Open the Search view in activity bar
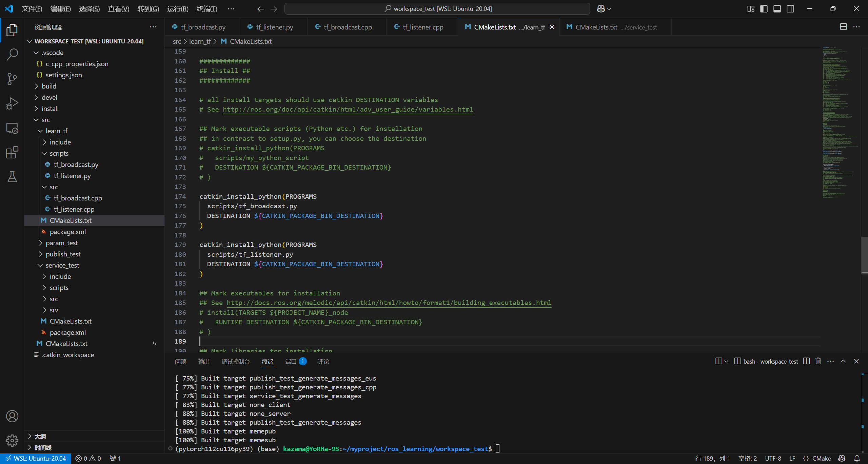Image resolution: width=868 pixels, height=464 pixels. coord(12,54)
